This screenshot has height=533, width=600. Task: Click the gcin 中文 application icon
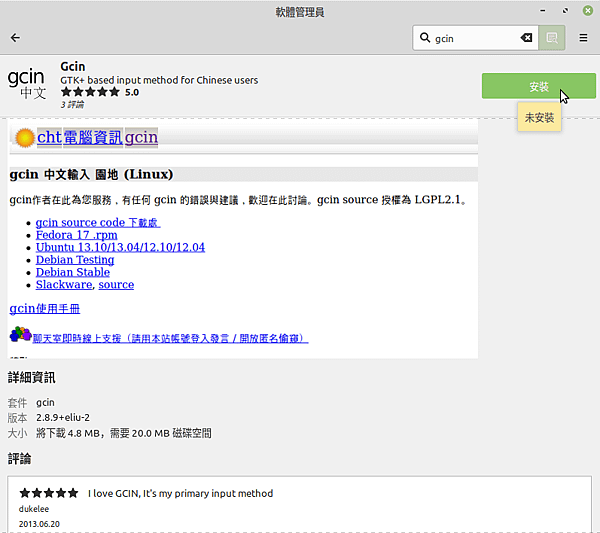pyautogui.click(x=27, y=84)
